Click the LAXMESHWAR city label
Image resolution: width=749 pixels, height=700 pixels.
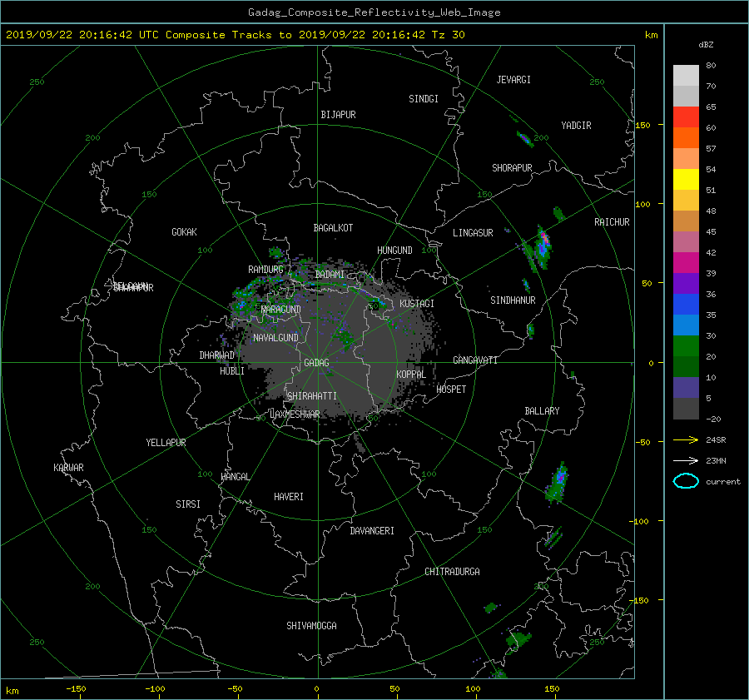[x=295, y=415]
